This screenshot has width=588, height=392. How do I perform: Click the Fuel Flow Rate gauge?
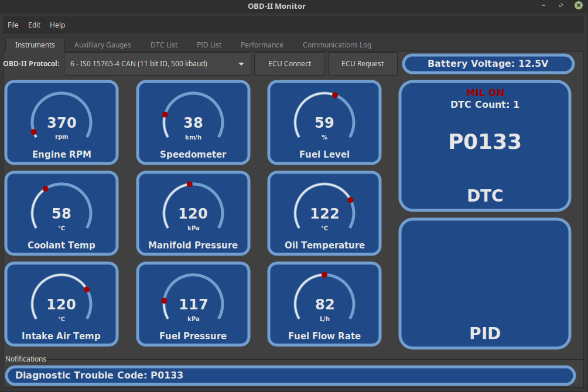(x=324, y=304)
